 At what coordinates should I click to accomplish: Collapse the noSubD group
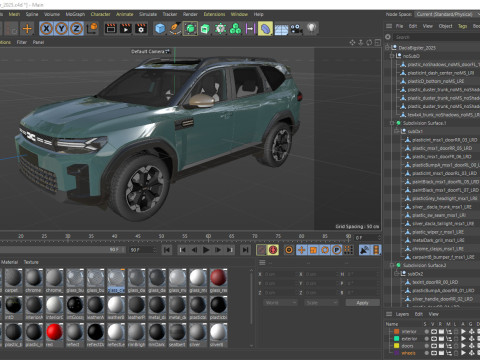(x=392, y=56)
